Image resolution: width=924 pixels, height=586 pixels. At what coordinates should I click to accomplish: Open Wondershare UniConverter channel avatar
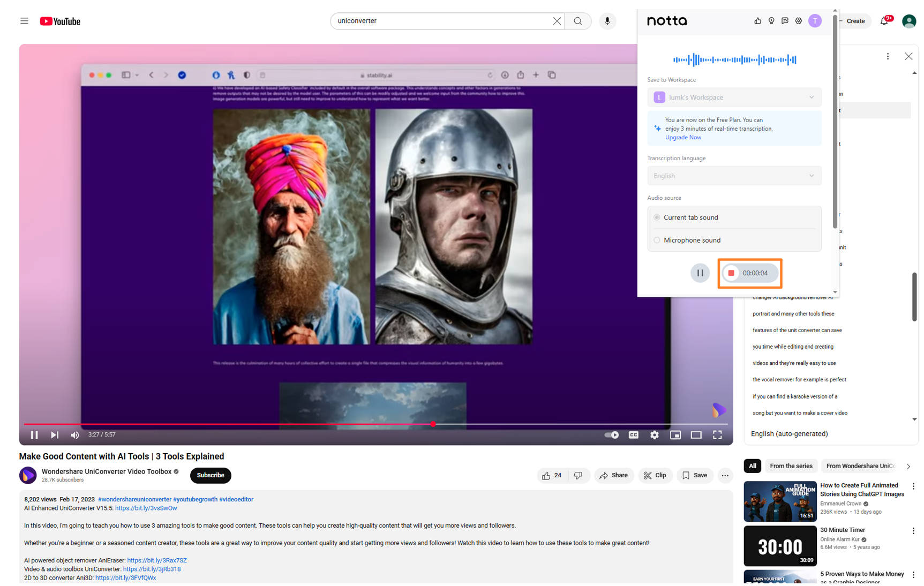click(28, 475)
